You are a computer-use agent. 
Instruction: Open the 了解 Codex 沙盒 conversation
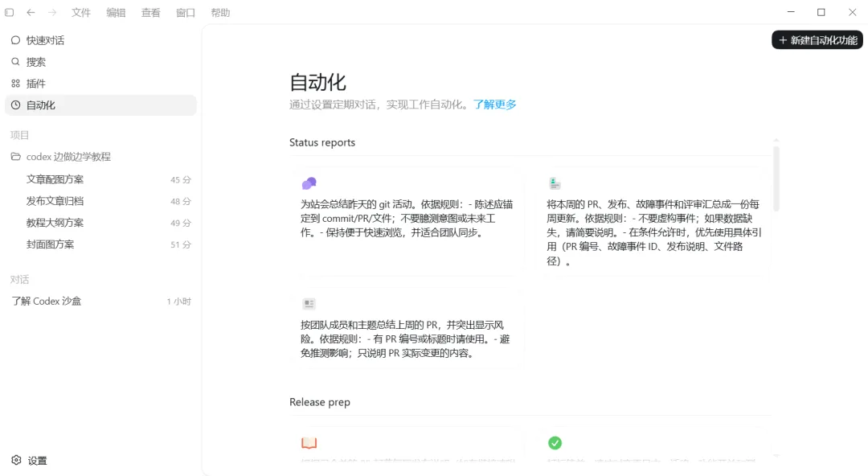coord(100,302)
